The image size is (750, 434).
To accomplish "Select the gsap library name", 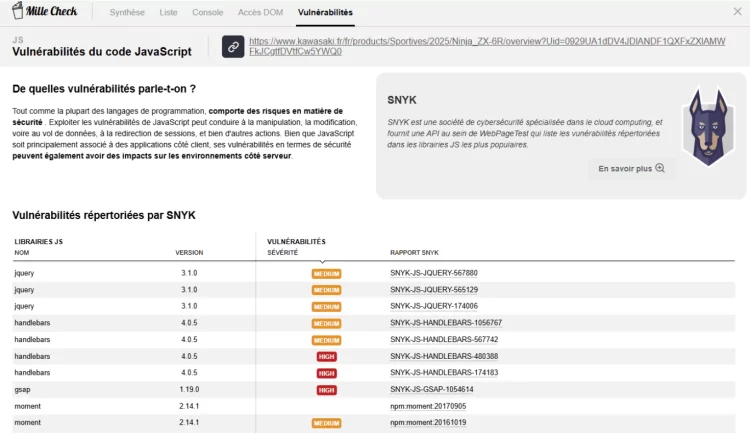I will (22, 389).
